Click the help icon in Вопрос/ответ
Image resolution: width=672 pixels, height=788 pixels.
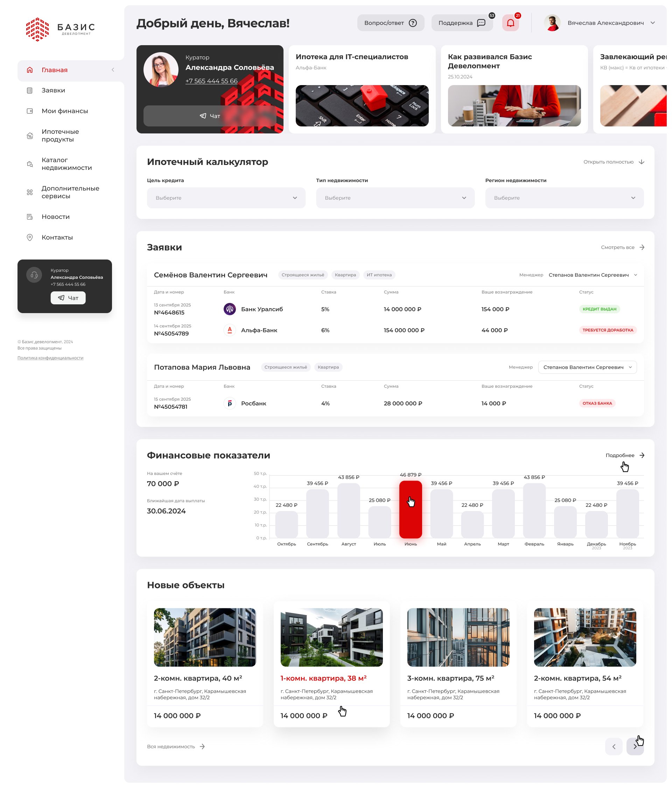point(412,23)
